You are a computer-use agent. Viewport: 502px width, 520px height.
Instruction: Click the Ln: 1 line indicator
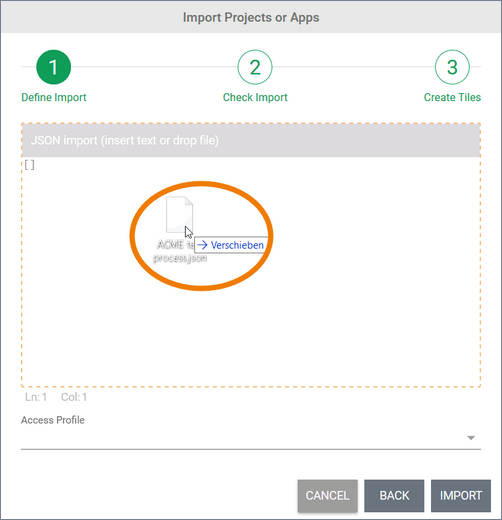(36, 397)
